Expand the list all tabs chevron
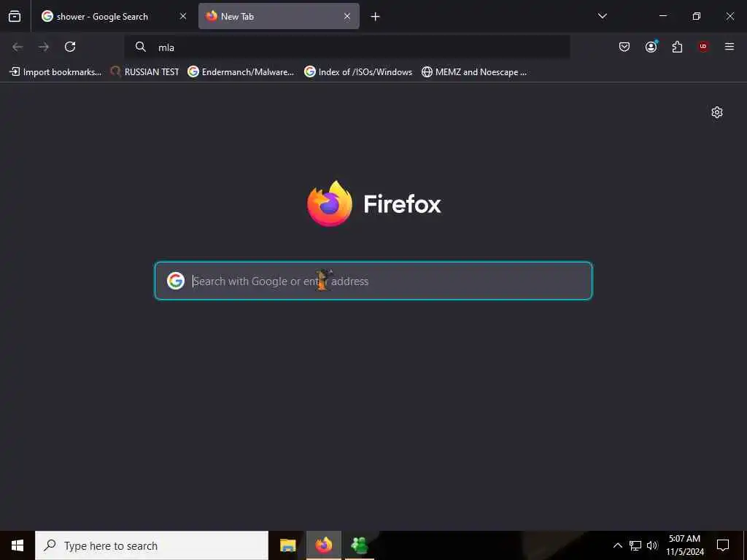Screen dimensions: 747x560 tap(602, 16)
